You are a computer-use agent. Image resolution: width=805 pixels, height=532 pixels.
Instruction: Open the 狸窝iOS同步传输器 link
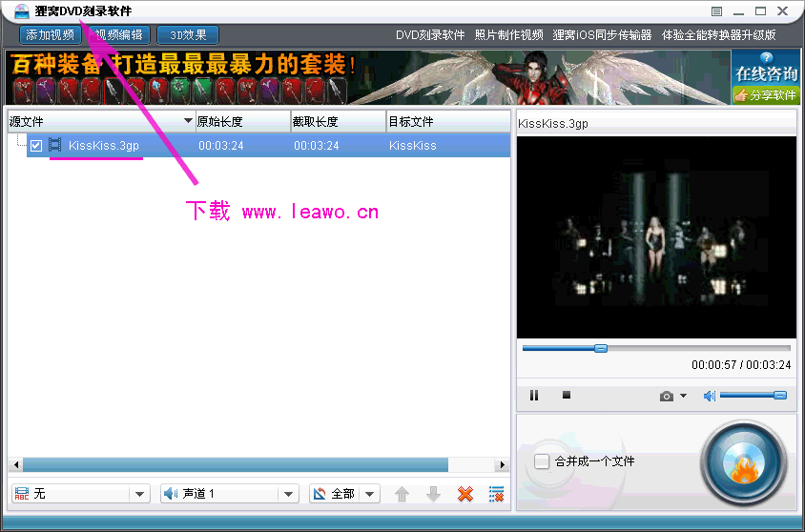pyautogui.click(x=602, y=35)
